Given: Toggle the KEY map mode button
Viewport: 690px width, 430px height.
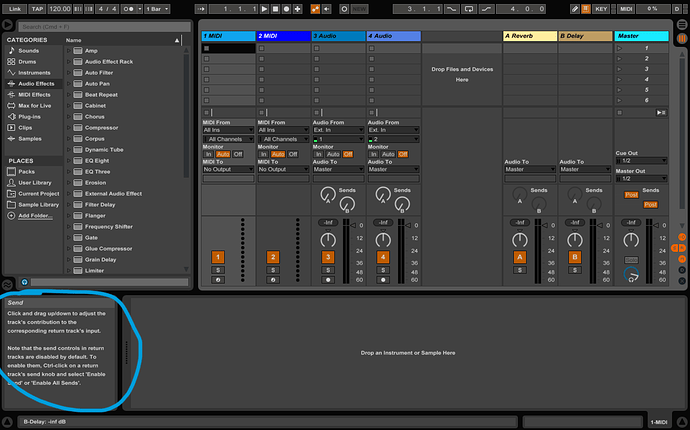Looking at the screenshot, I should (601, 9).
